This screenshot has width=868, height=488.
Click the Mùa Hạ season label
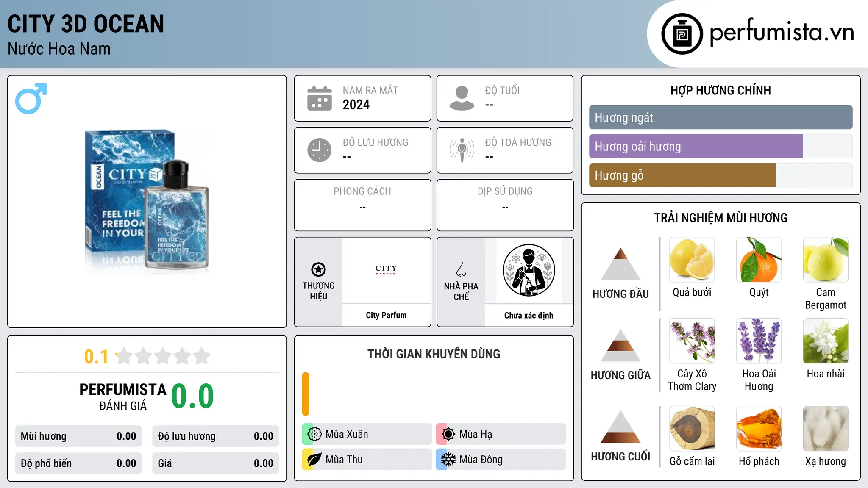coord(476,434)
